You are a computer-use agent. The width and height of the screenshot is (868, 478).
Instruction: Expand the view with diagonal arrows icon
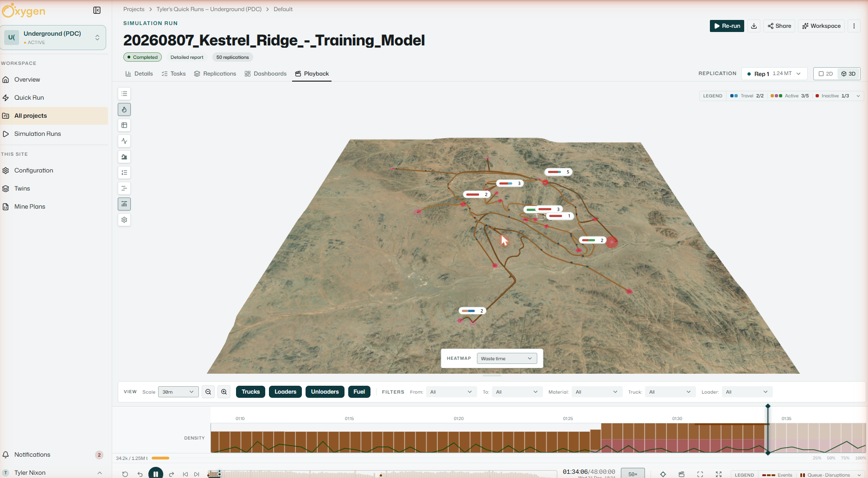click(719, 474)
